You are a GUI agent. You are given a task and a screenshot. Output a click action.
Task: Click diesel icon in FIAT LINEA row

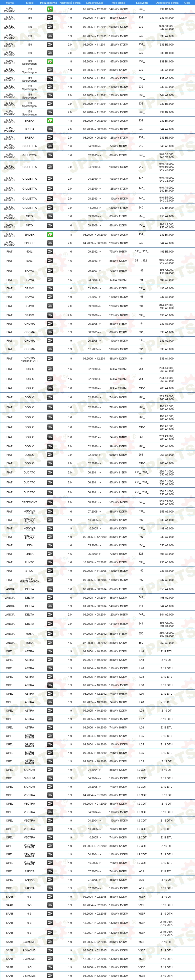50,554
